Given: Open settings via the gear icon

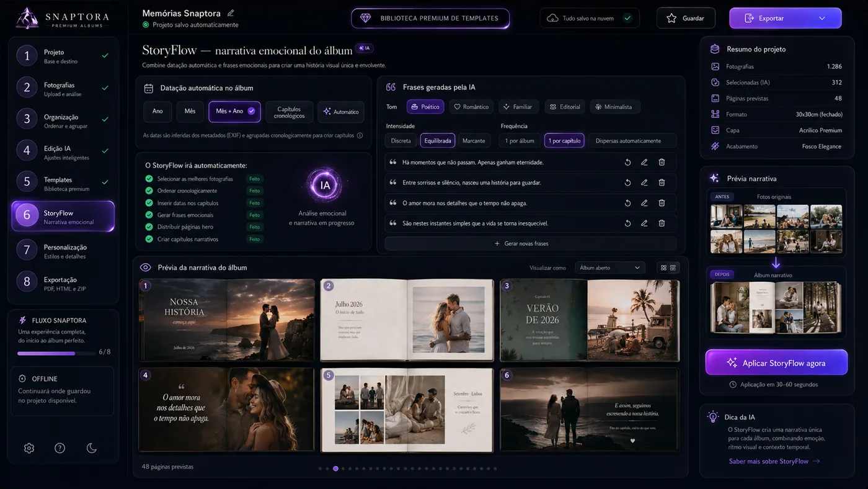Looking at the screenshot, I should (x=29, y=448).
